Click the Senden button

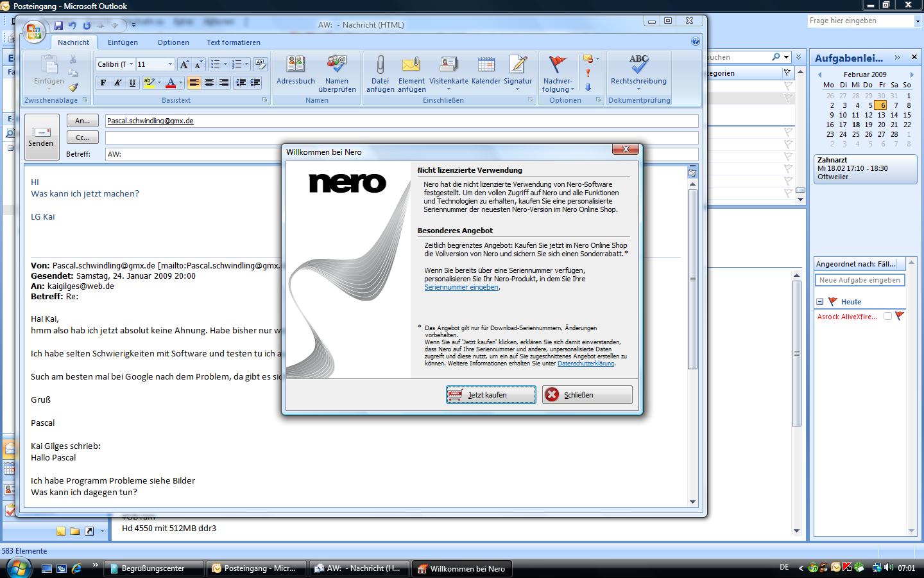tap(41, 136)
